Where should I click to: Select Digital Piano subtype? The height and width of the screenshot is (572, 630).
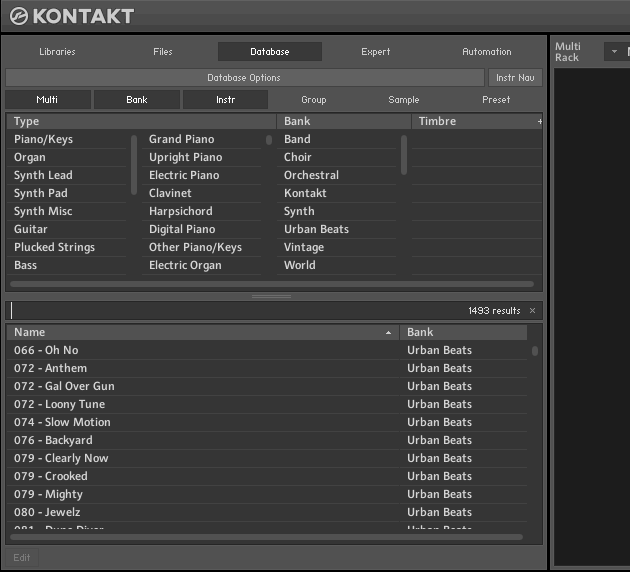tap(202, 229)
